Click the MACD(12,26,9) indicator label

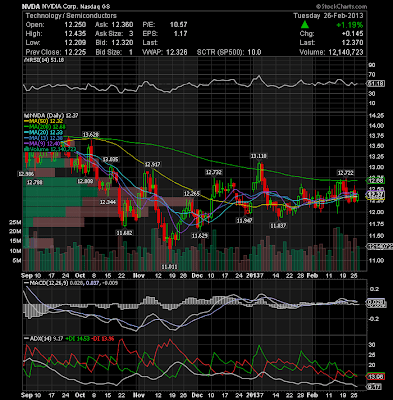tap(45, 283)
